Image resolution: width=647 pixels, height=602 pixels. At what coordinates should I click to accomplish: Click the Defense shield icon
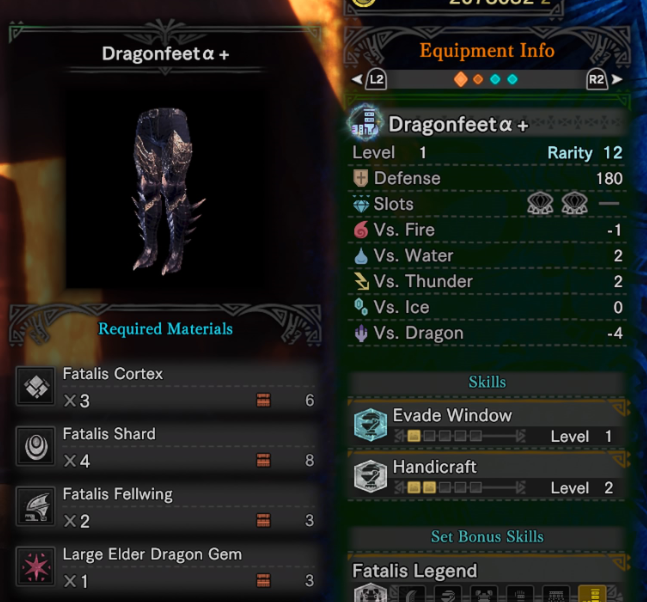361,178
